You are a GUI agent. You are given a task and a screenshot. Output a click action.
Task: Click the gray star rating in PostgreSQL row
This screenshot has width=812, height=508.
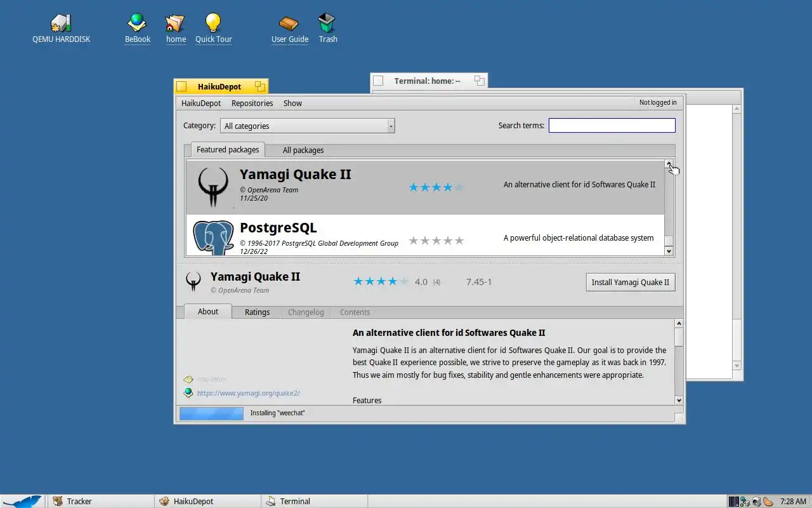pyautogui.click(x=436, y=241)
